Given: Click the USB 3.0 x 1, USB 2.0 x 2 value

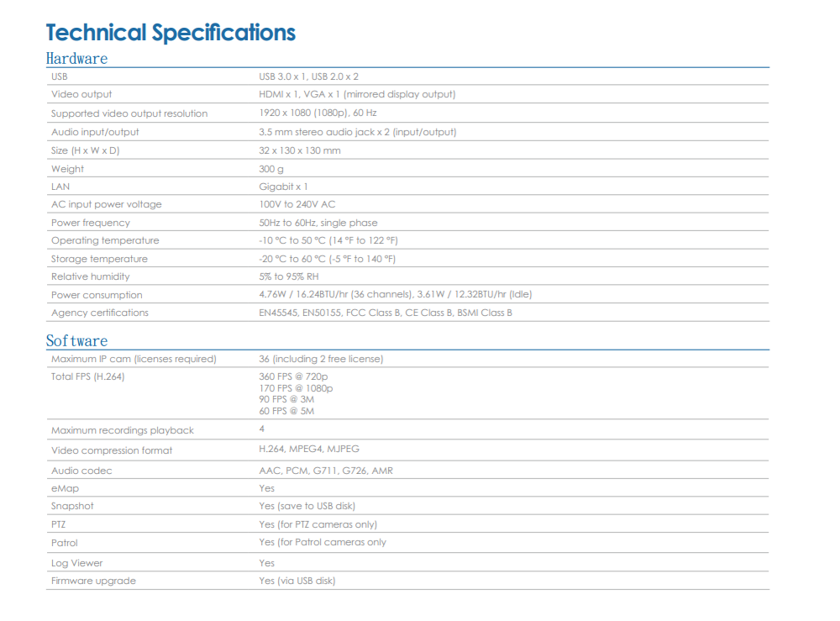Looking at the screenshot, I should (308, 76).
